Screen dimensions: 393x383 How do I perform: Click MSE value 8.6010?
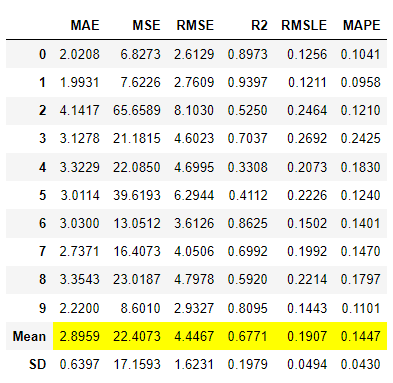pyautogui.click(x=140, y=308)
